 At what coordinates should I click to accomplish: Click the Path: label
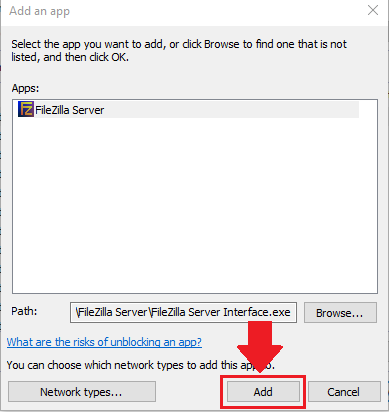coord(24,311)
